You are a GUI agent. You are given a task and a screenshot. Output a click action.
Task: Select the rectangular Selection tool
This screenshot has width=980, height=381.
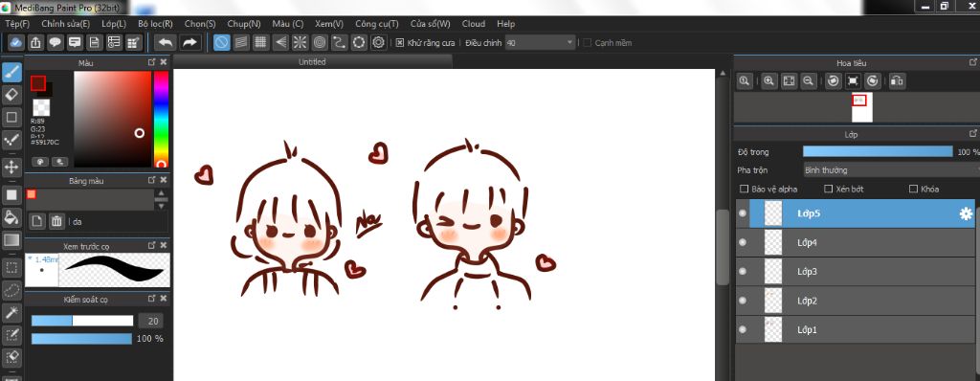click(x=11, y=268)
